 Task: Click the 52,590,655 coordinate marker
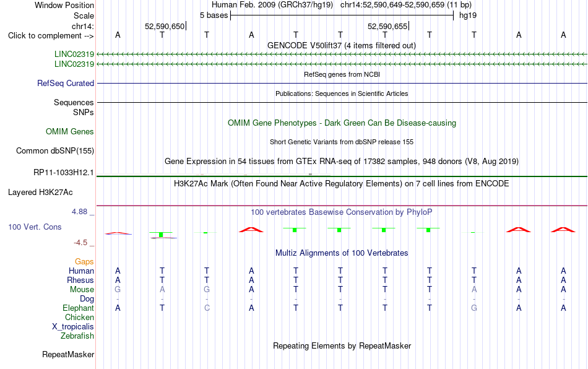point(387,26)
